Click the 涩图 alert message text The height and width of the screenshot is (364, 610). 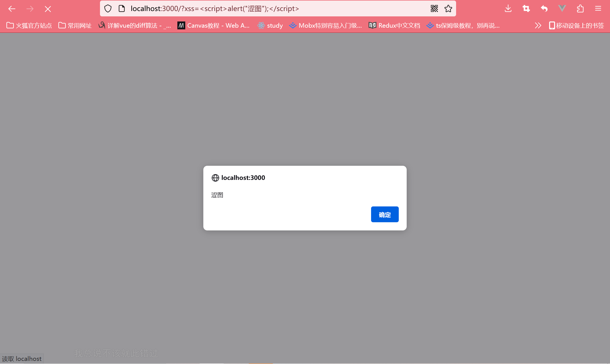(x=217, y=195)
